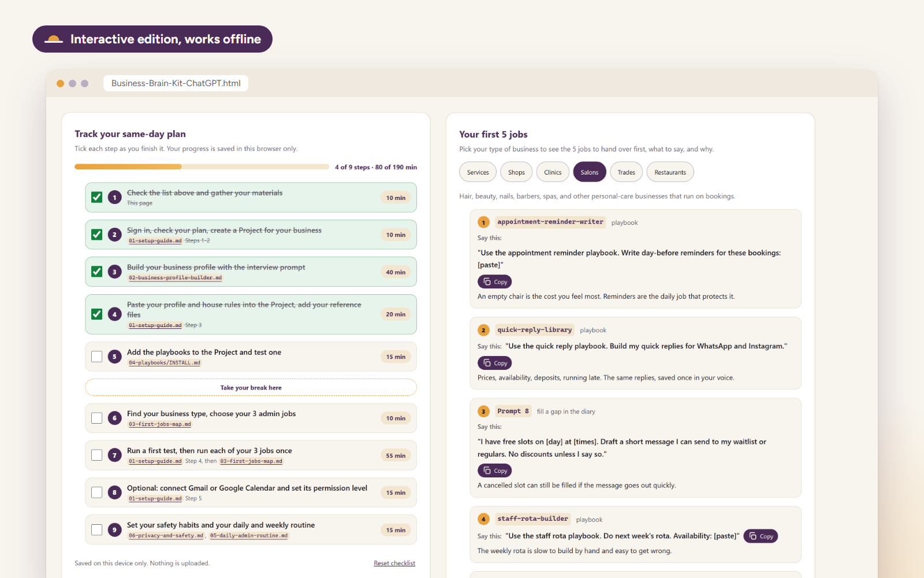Screen dimensions: 924x578
Task: Untick step 2 Sign in checkbox
Action: 97,235
